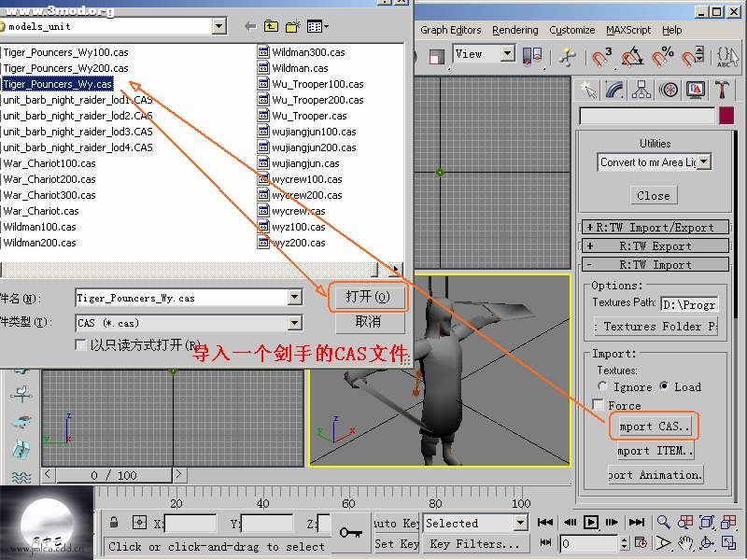747x560 pixels.
Task: Open the Display panel monitor tab
Action: (x=695, y=91)
